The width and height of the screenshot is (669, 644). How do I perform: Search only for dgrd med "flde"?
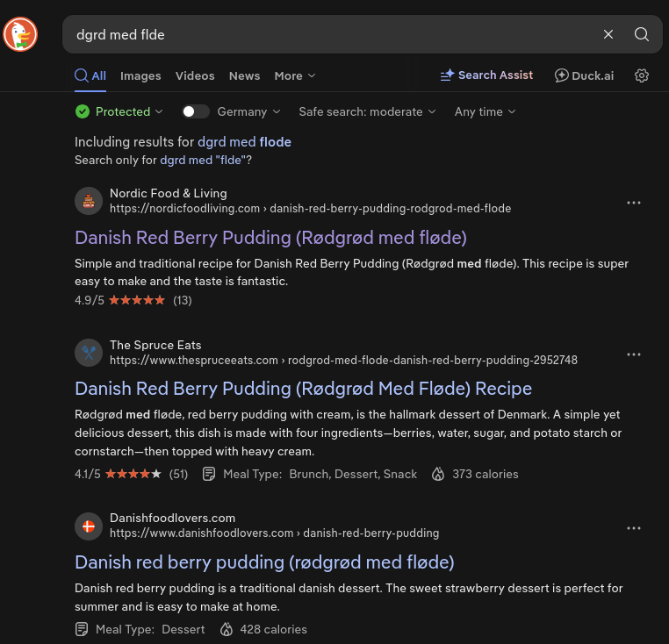point(202,160)
